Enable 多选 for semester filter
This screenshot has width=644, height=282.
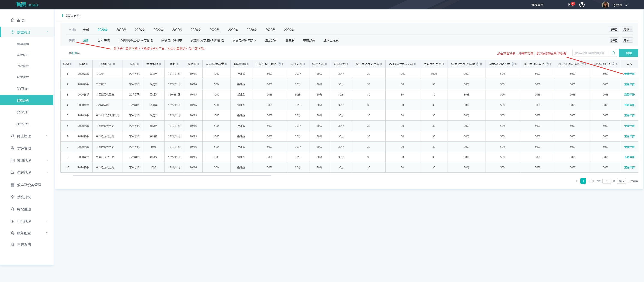tap(614, 30)
